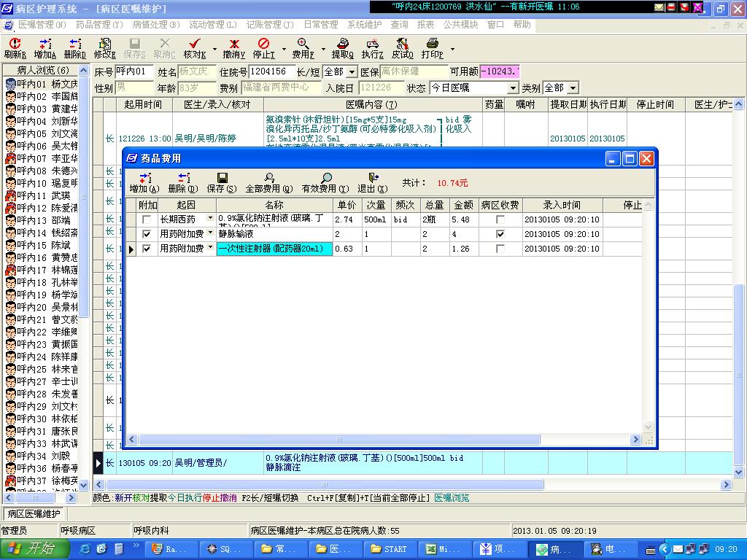Toggle 附加 checkbox for 一次性注射器 row

(146, 249)
